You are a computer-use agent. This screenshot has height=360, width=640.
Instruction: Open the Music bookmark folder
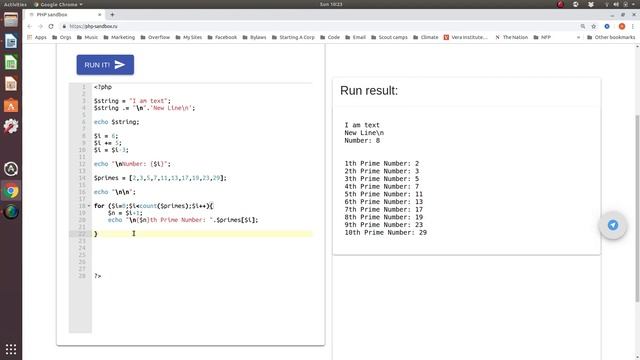coord(87,37)
